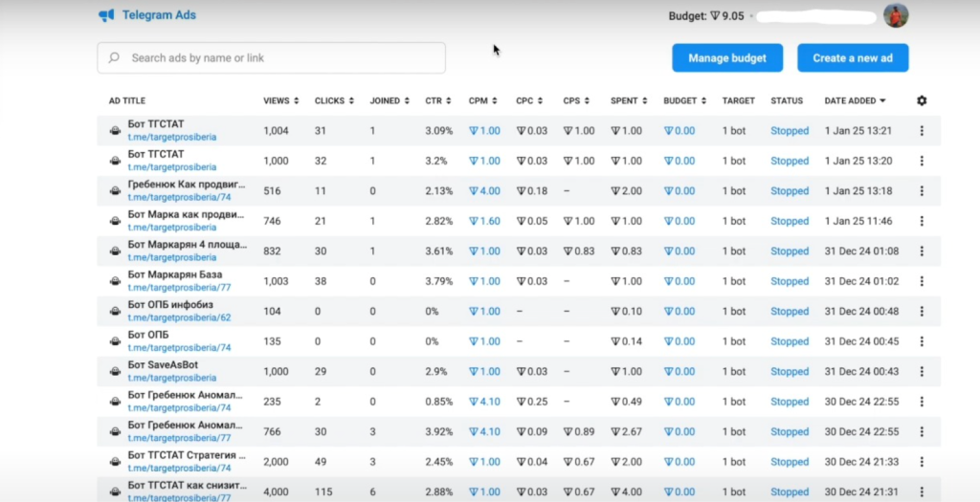Edit CPM 4.10 in row with 766 views
Screen dimensions: 980x502
484,431
